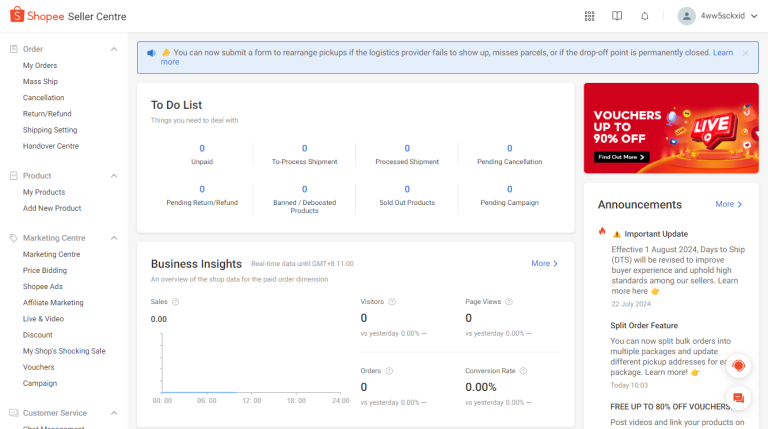Click the Shopee logo icon

(16, 16)
